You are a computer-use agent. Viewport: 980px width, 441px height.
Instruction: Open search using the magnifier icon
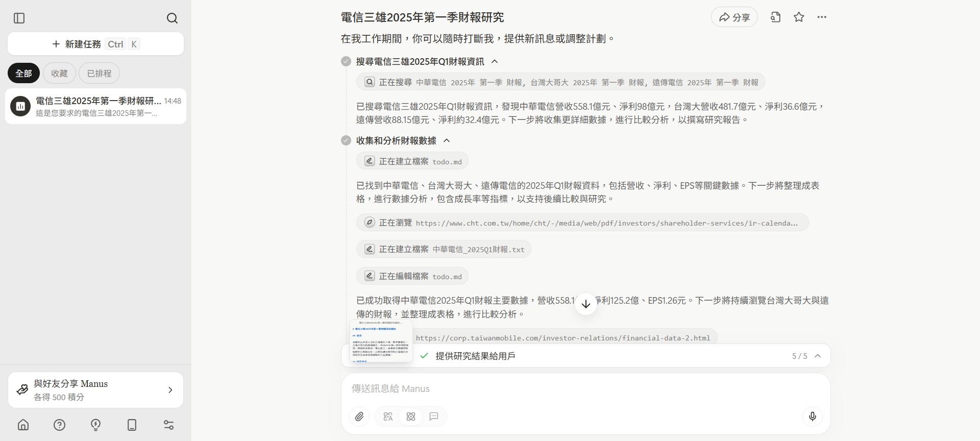[x=173, y=18]
